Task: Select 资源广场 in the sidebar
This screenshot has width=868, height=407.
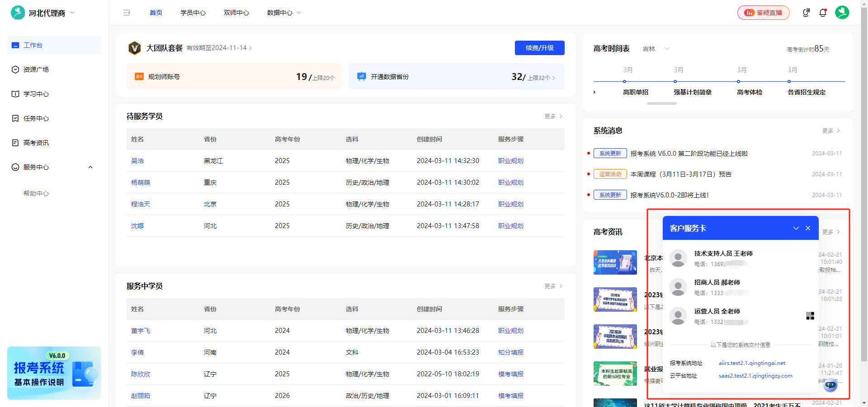Action: (x=36, y=69)
